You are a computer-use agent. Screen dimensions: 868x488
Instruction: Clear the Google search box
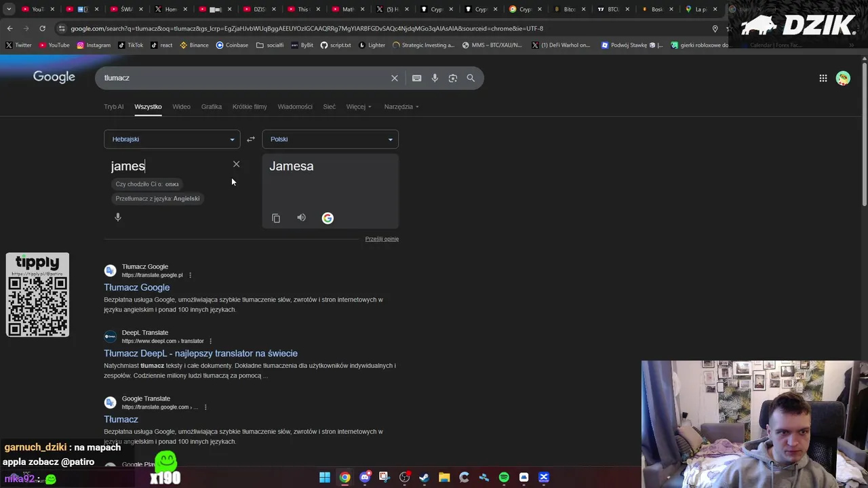(x=394, y=78)
